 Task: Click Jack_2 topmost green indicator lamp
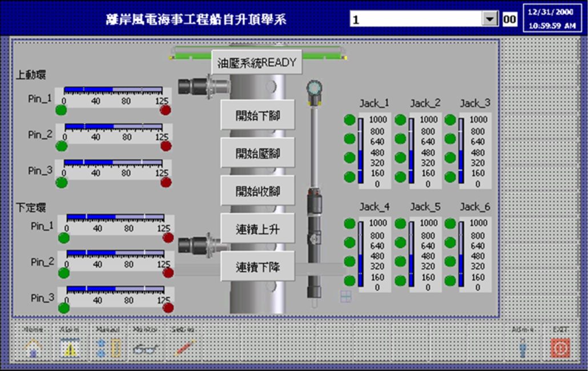[400, 120]
